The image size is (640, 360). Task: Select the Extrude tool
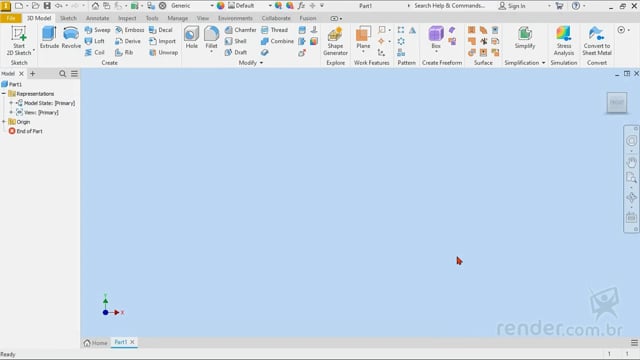coord(49,38)
